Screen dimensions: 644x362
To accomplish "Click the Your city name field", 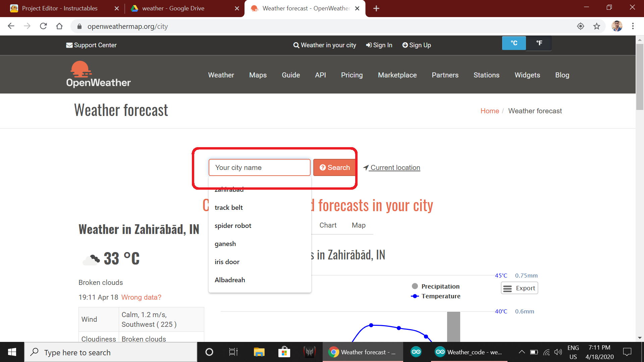I will (x=260, y=168).
